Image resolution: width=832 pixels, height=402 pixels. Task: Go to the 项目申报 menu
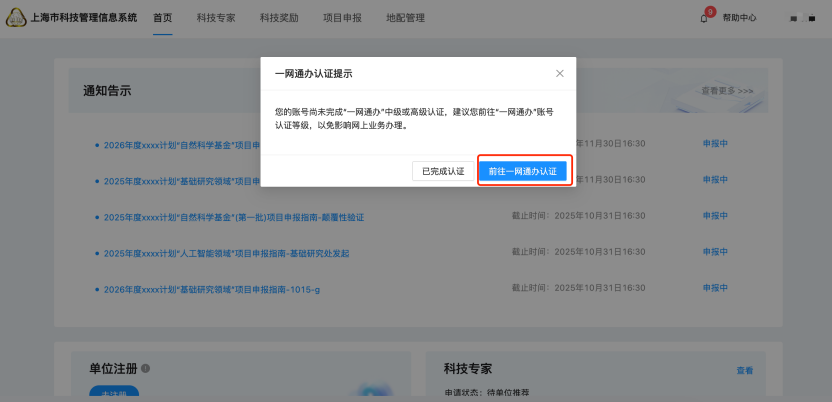click(342, 18)
